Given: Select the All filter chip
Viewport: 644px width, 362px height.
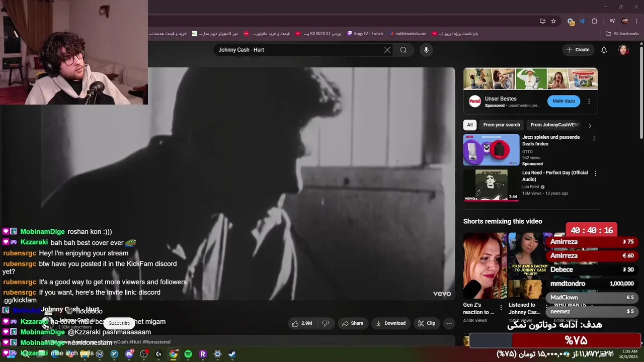Looking at the screenshot, I should click(470, 125).
